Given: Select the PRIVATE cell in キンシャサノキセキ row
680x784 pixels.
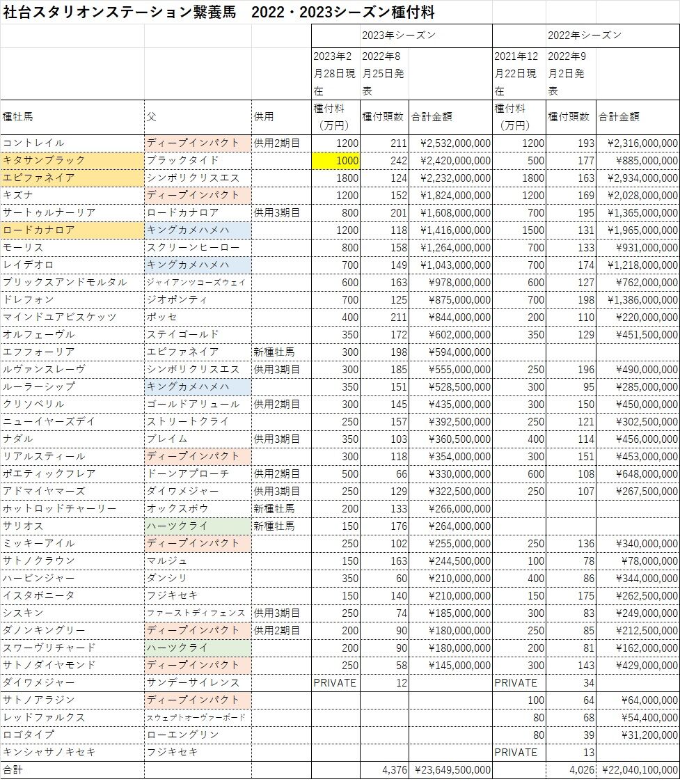Looking at the screenshot, I should click(519, 752).
